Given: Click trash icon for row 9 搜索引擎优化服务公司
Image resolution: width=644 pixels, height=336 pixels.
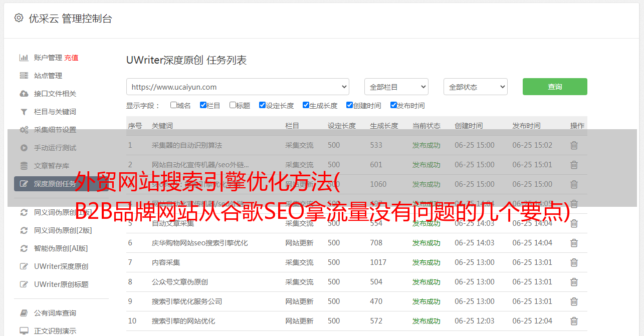Looking at the screenshot, I should tap(574, 301).
